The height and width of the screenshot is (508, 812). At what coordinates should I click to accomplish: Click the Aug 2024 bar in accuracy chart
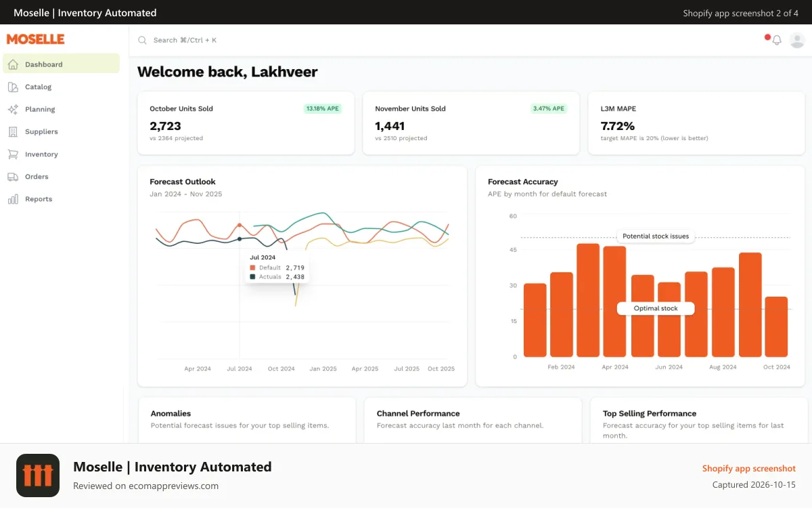723,312
